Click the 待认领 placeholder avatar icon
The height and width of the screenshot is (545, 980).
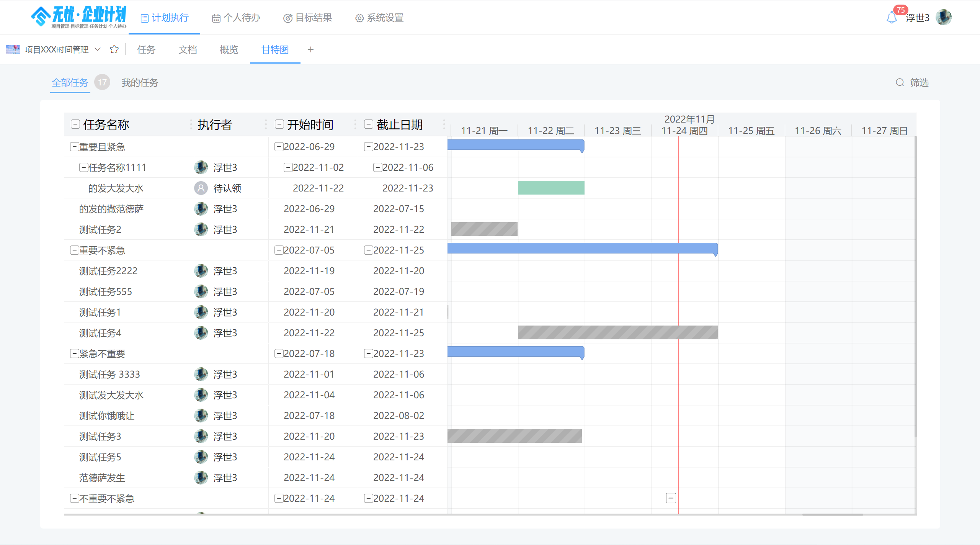pyautogui.click(x=201, y=188)
